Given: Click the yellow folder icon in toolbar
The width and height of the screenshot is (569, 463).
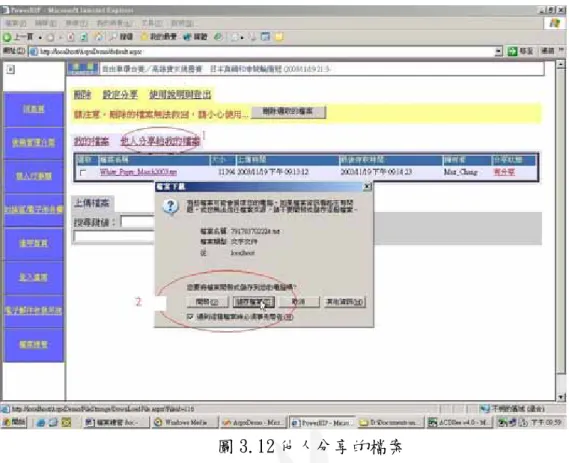Looking at the screenshot, I should point(279,37).
